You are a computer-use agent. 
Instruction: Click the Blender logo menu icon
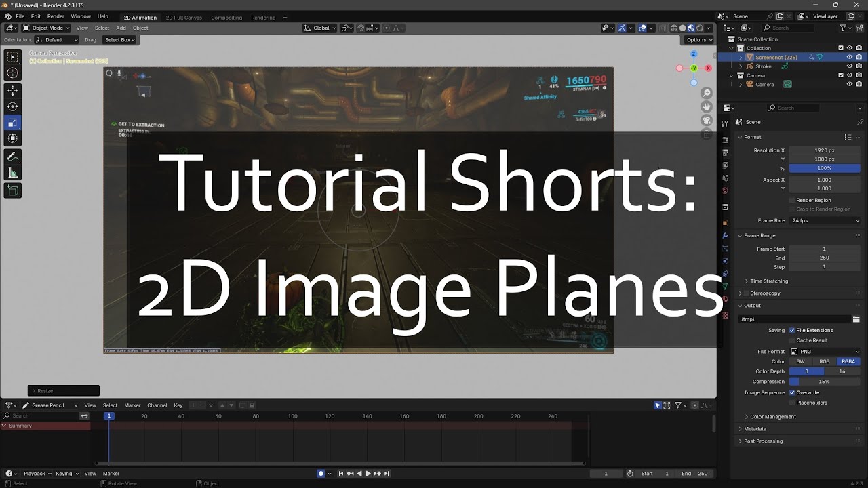point(7,16)
